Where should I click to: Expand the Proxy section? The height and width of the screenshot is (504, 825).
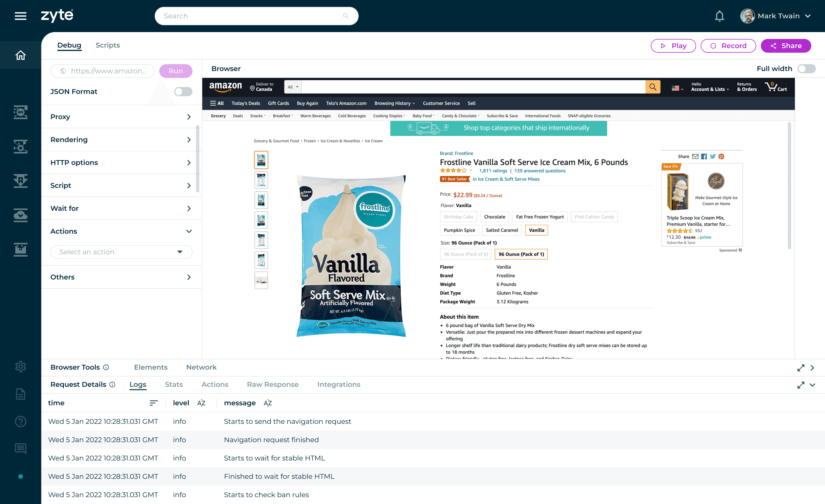click(x=121, y=117)
